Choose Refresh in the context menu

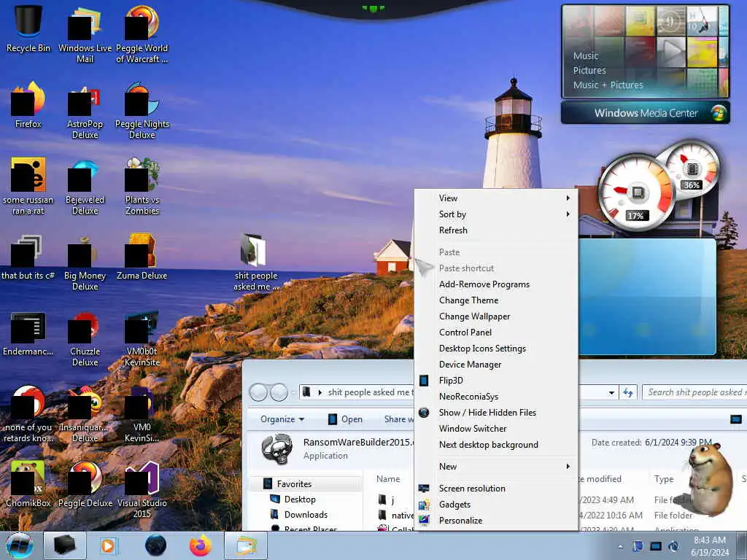(x=496, y=230)
